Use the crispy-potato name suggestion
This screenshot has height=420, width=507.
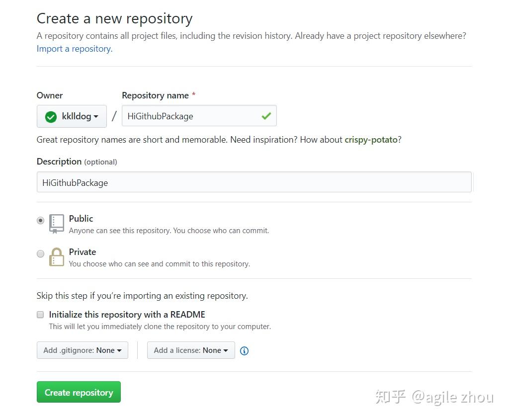pos(371,140)
